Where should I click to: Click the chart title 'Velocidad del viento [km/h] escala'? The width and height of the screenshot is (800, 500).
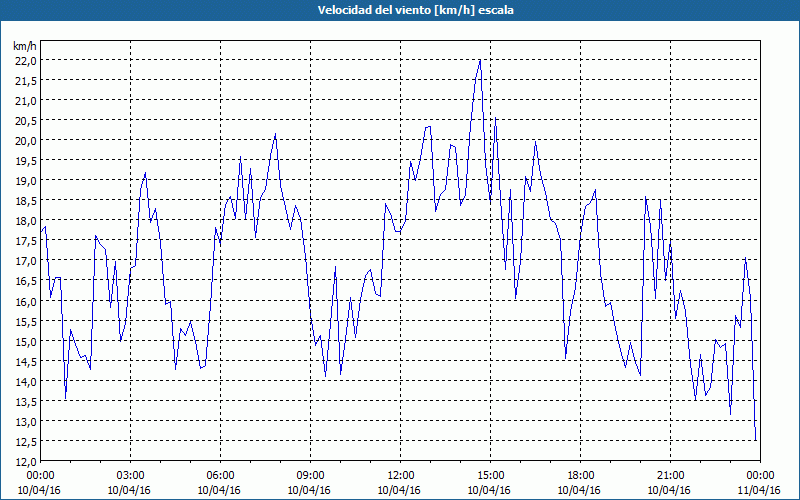(415, 10)
